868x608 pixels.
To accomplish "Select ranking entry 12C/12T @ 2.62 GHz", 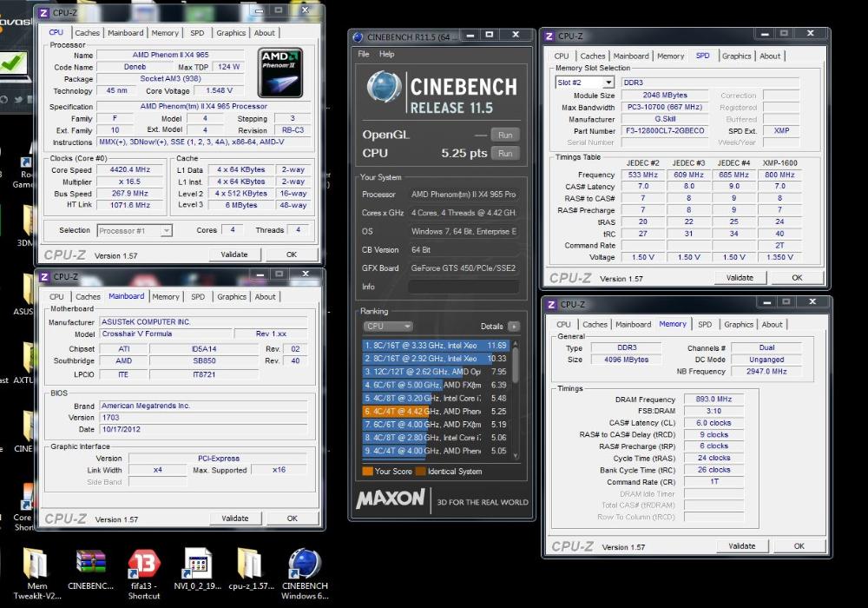I will pos(436,372).
